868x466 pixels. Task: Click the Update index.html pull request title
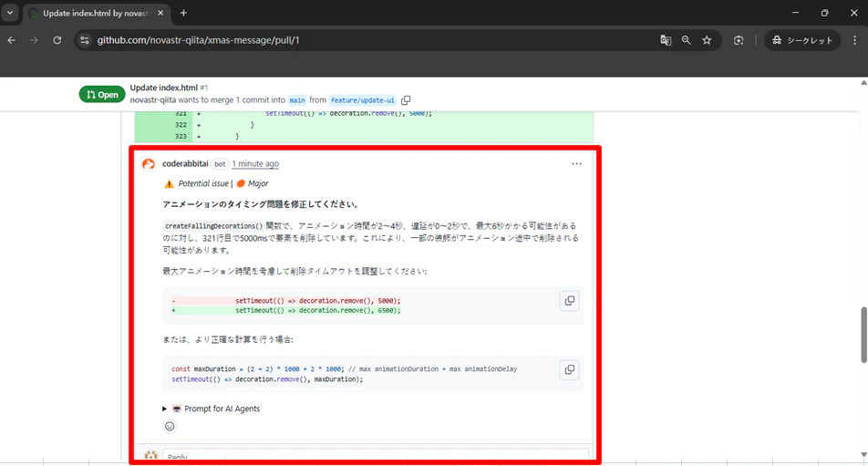click(x=164, y=88)
